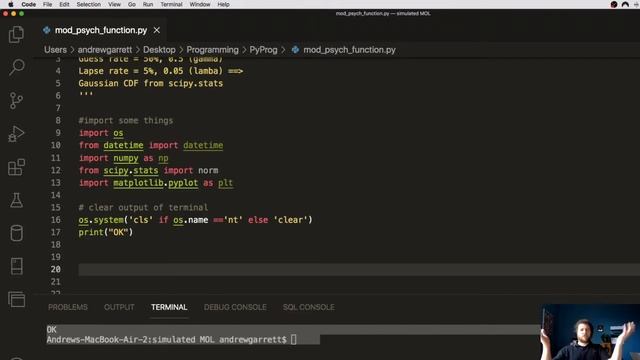The height and width of the screenshot is (360, 640).
Task: Click mod_psych_function.py in the breadcrumb
Action: click(349, 50)
